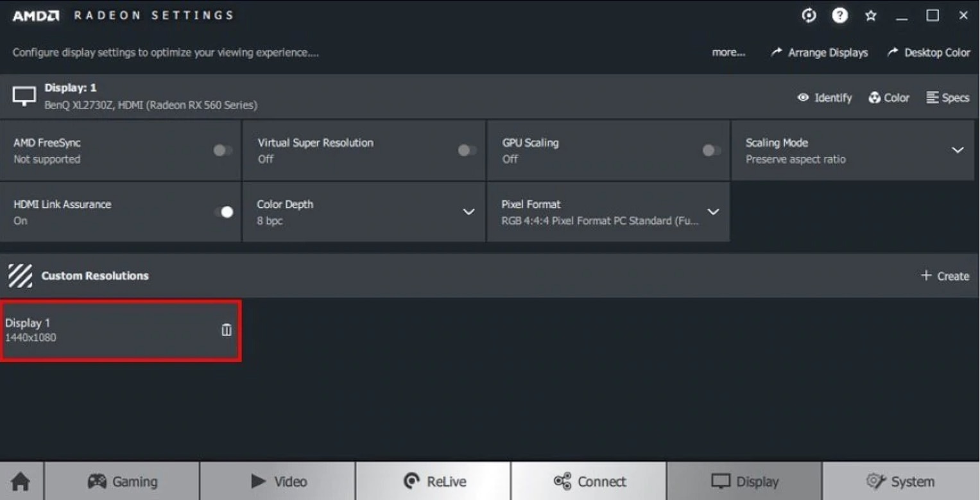Open the Video tab
The width and height of the screenshot is (980, 500).
(x=278, y=481)
